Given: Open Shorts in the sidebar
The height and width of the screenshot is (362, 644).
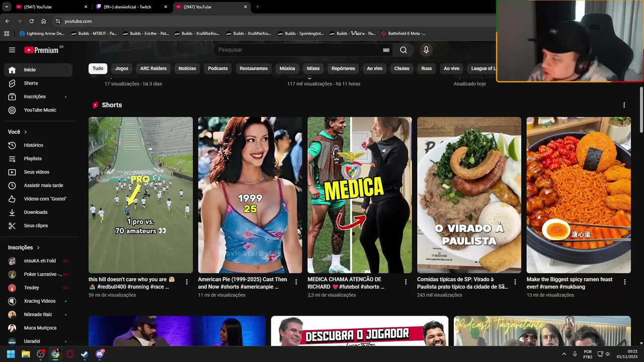Looking at the screenshot, I should click(x=38, y=83).
